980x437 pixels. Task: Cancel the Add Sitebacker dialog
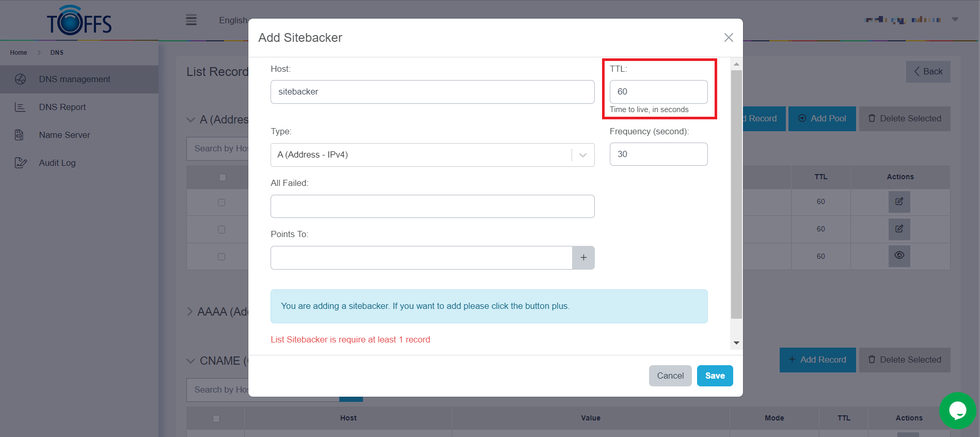[x=670, y=376]
